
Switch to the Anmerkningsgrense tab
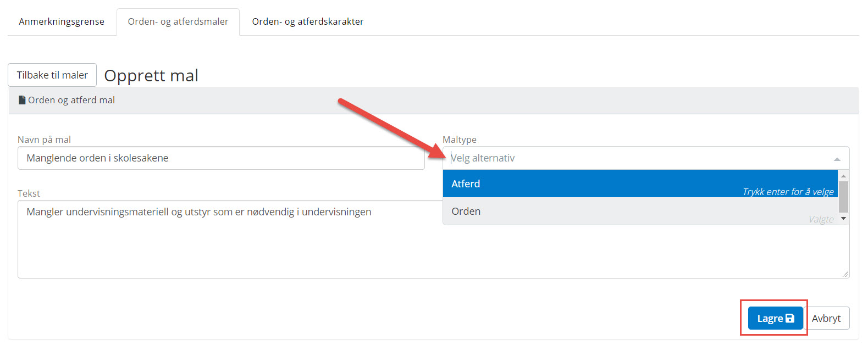tap(62, 21)
